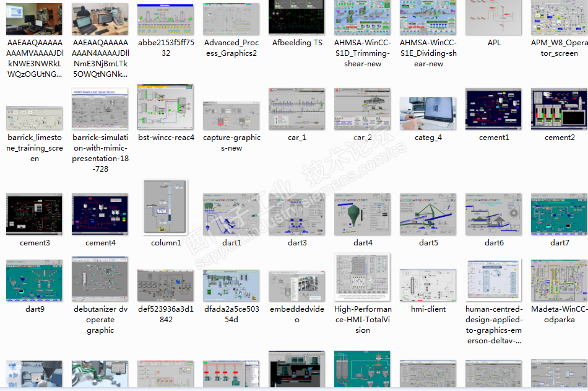Click the column1 file name label
The height and width of the screenshot is (391, 588).
pyautogui.click(x=166, y=243)
